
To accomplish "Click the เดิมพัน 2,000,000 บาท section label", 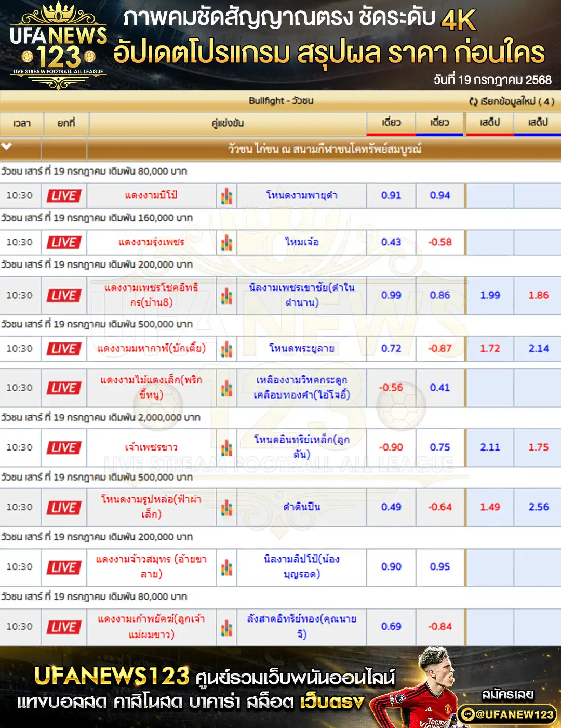I will coord(100,417).
